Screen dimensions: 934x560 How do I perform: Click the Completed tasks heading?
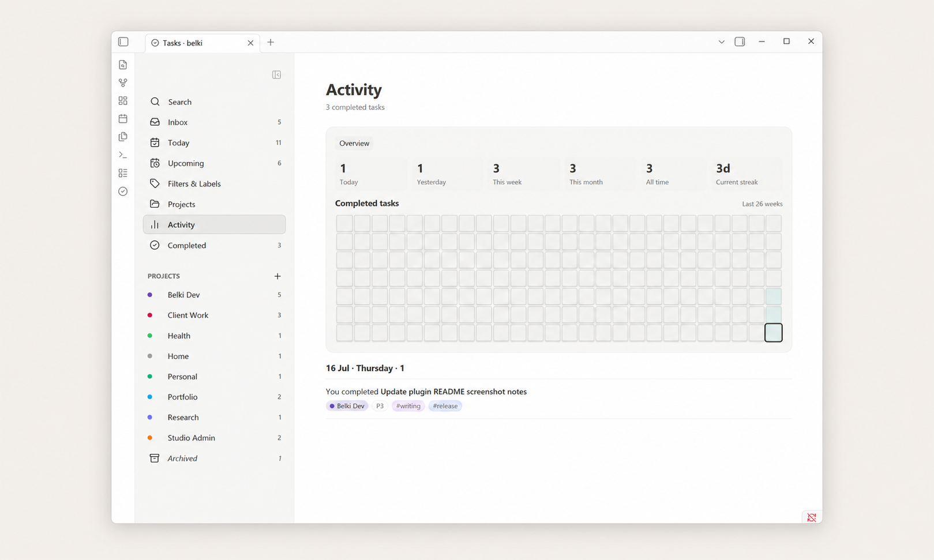367,204
